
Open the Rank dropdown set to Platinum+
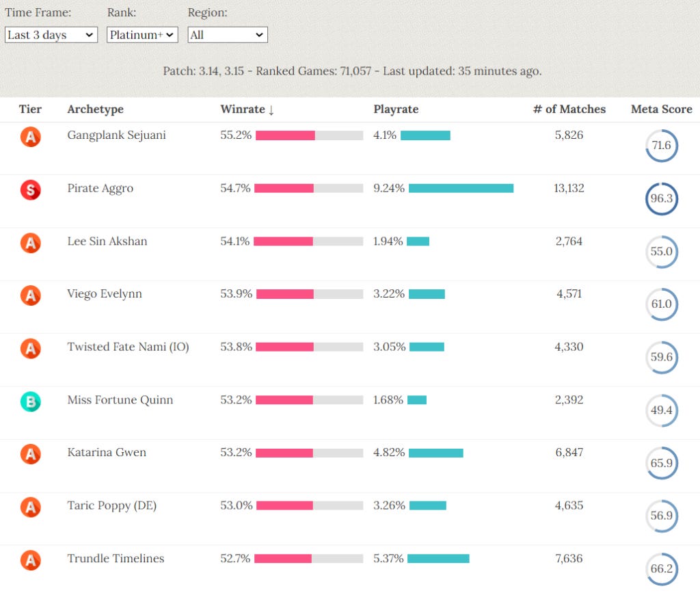click(142, 34)
